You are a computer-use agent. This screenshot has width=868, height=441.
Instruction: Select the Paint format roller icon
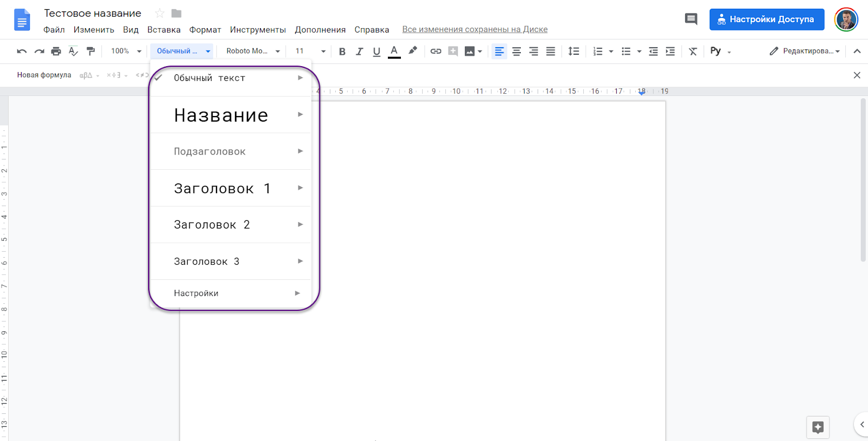(91, 52)
